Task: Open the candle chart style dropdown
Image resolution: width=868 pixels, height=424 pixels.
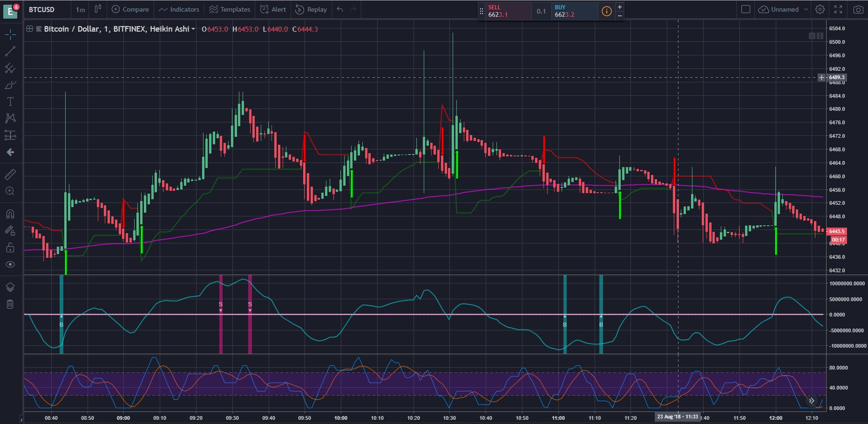Action: coord(98,9)
